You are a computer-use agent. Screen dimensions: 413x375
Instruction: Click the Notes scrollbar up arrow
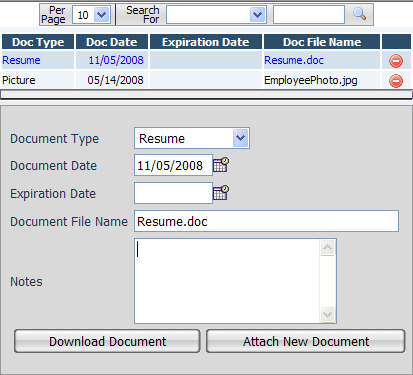point(327,248)
